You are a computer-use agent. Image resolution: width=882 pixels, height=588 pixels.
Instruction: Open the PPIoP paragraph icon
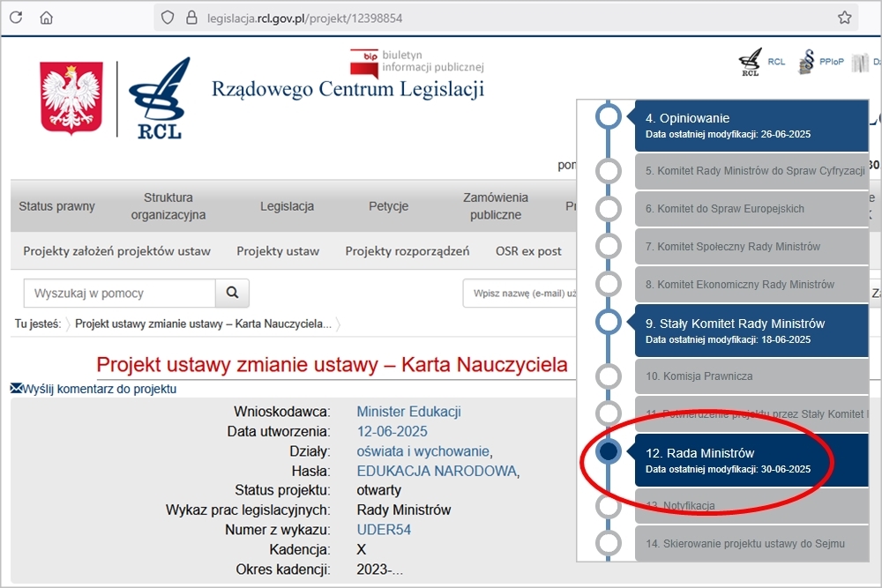click(806, 62)
